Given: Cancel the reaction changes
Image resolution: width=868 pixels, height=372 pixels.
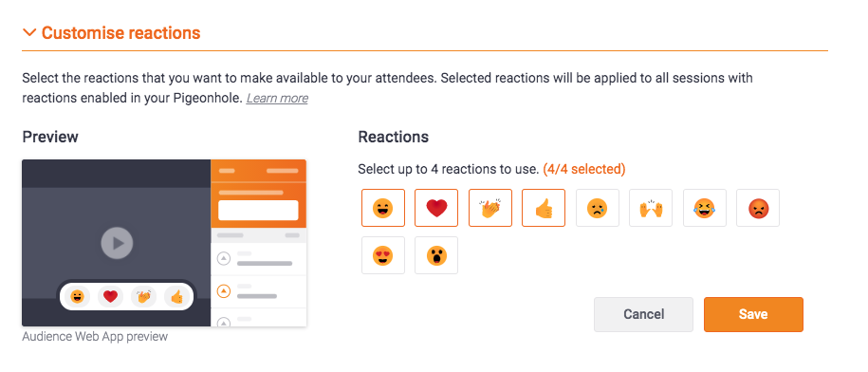Looking at the screenshot, I should click(x=644, y=314).
